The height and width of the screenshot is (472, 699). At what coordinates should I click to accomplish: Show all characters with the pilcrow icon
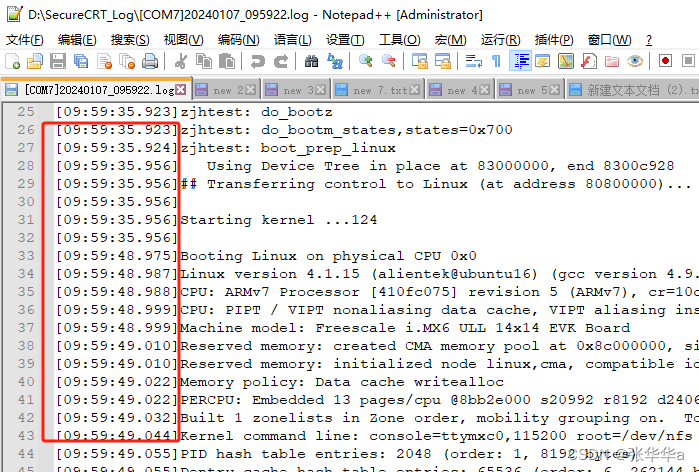[496, 61]
